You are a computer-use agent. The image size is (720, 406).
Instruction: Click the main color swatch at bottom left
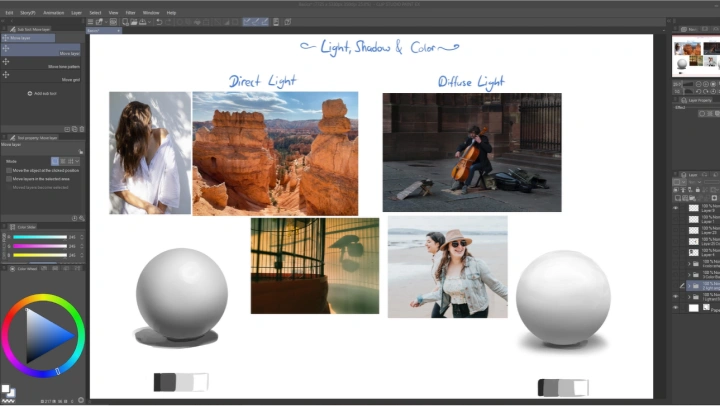tap(5, 389)
